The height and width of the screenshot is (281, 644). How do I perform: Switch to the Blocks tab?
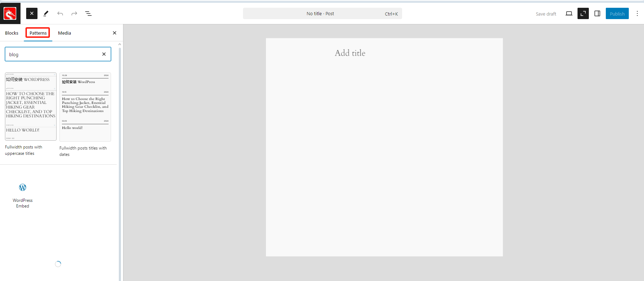pos(12,33)
